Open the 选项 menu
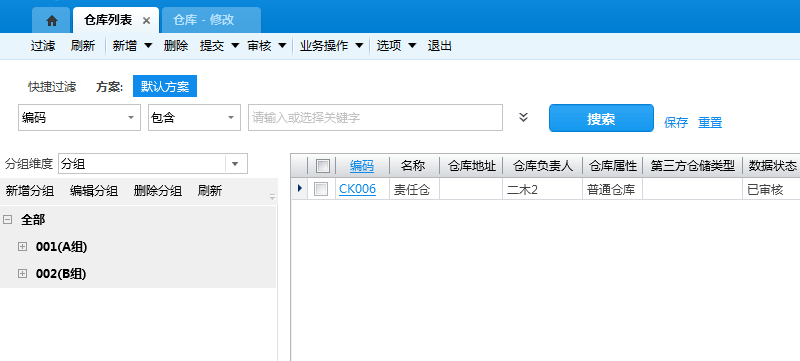 click(396, 46)
